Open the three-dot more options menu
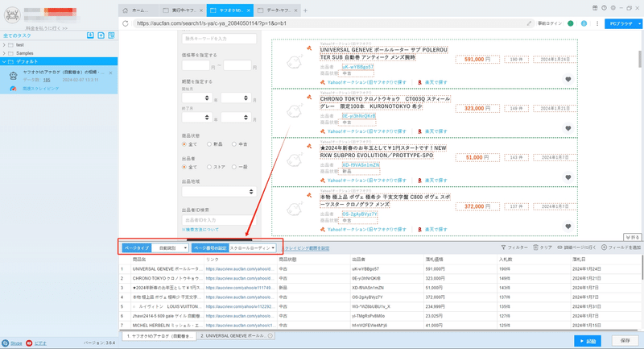 (597, 23)
